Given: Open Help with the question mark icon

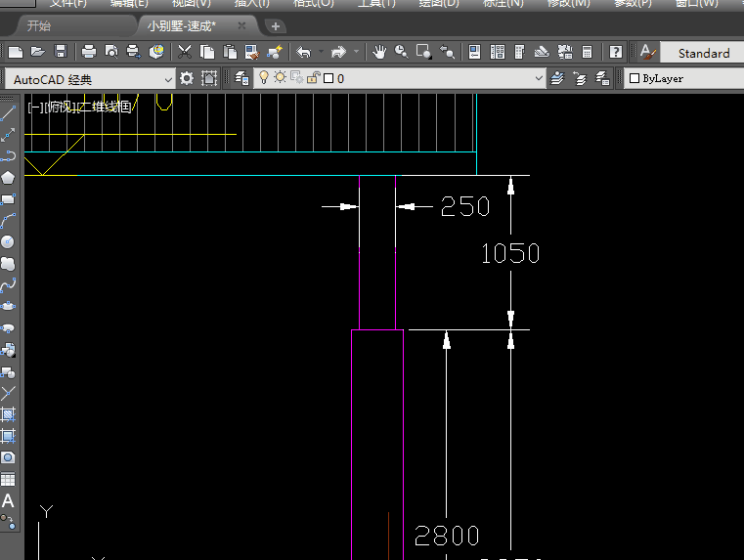Looking at the screenshot, I should (615, 51).
